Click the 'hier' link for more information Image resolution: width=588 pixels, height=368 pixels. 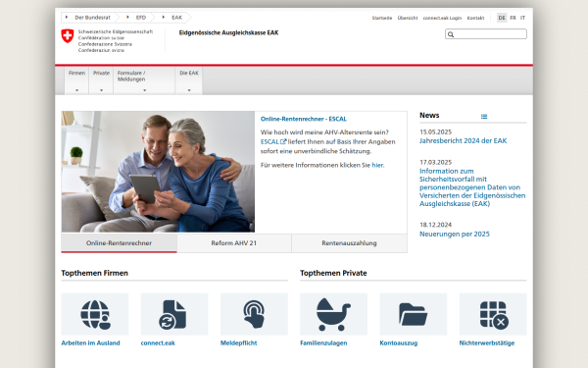point(377,165)
